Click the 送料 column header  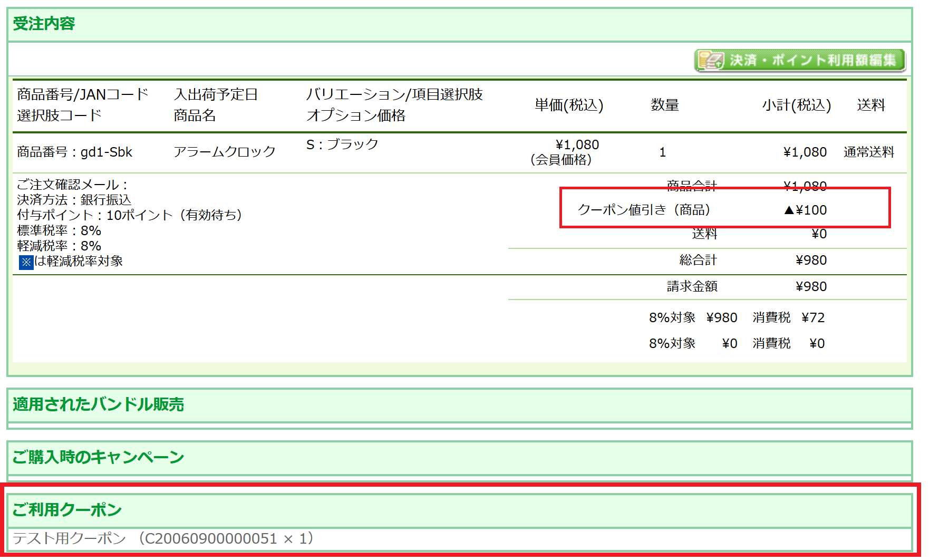(x=871, y=105)
